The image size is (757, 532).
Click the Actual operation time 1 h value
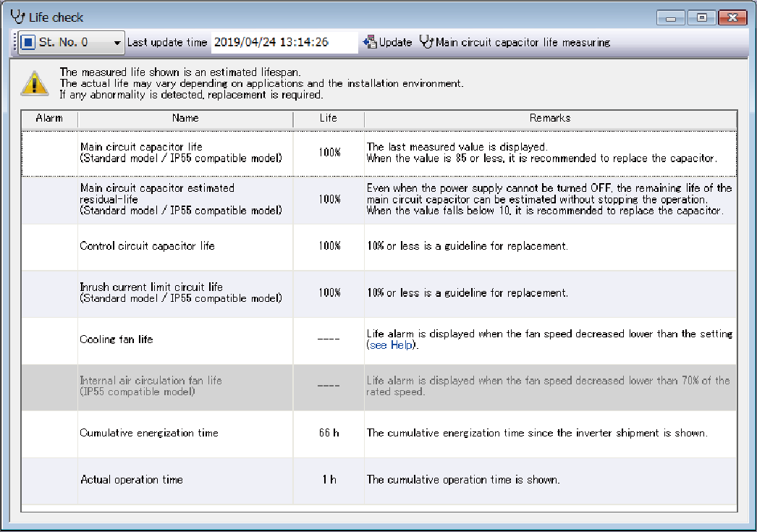pyautogui.click(x=329, y=480)
